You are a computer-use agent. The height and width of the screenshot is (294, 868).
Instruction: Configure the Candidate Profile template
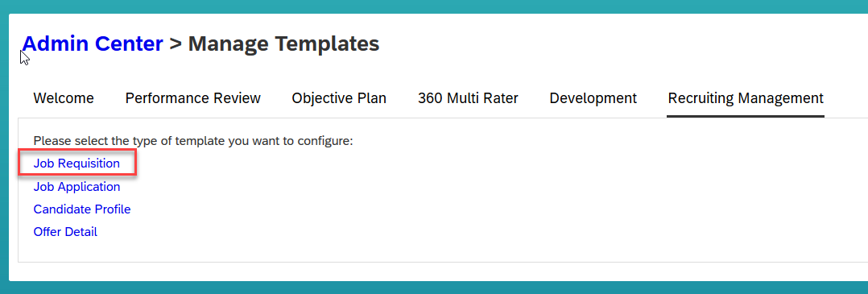click(x=82, y=209)
